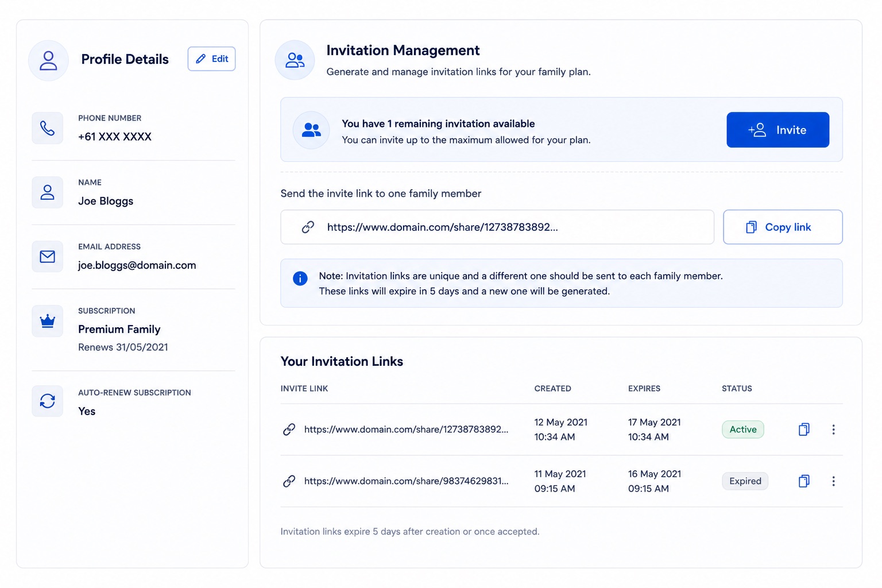The width and height of the screenshot is (882, 588).
Task: Copy the Active invitation link via its copy icon
Action: click(804, 430)
